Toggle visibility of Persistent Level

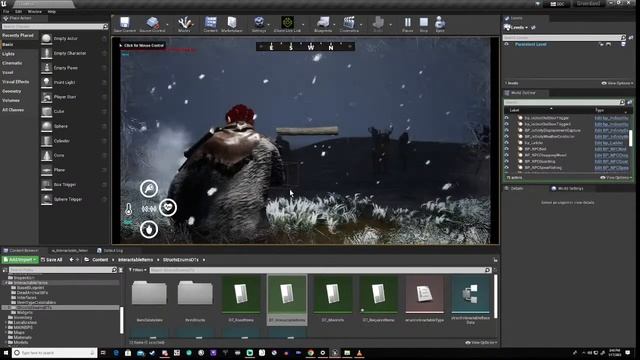tap(507, 44)
